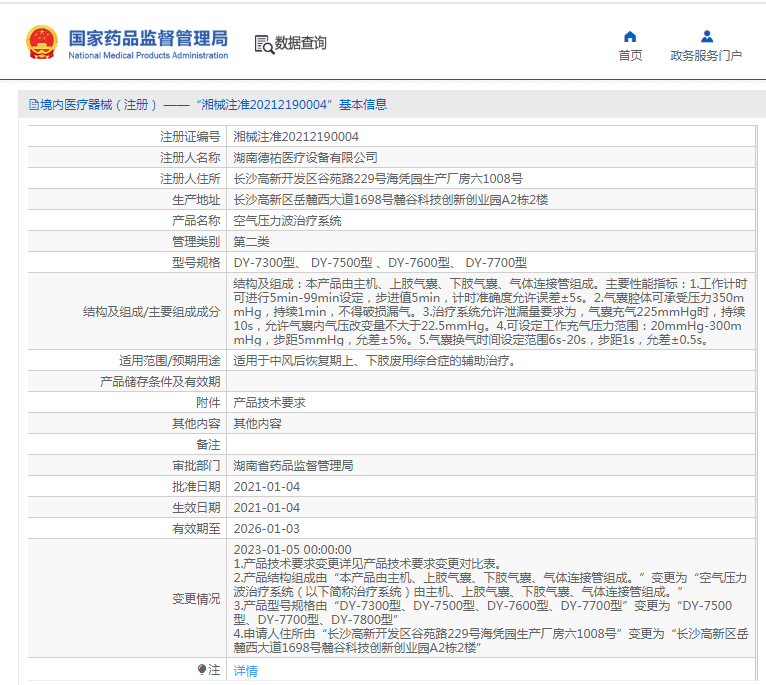
Task: Open the 详情 link
Action: click(x=245, y=670)
